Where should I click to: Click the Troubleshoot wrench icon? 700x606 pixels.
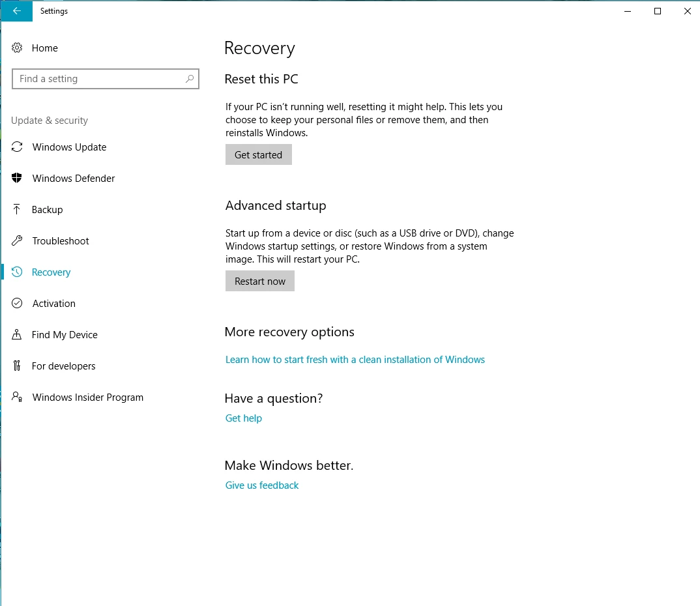(17, 240)
